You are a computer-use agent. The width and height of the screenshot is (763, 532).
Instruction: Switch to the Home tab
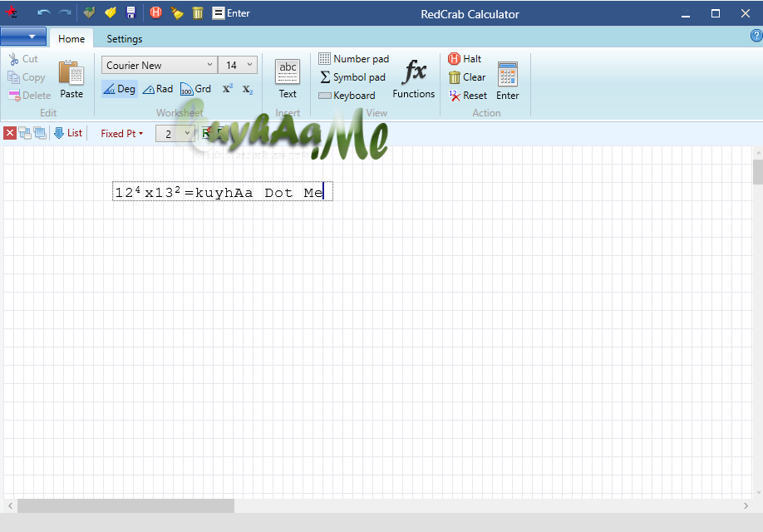pos(71,38)
